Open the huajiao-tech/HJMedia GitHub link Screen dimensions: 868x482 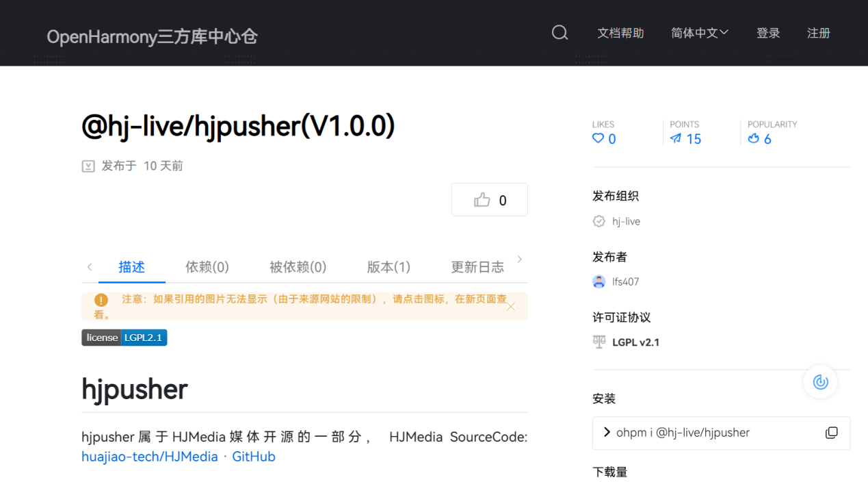[178, 457]
